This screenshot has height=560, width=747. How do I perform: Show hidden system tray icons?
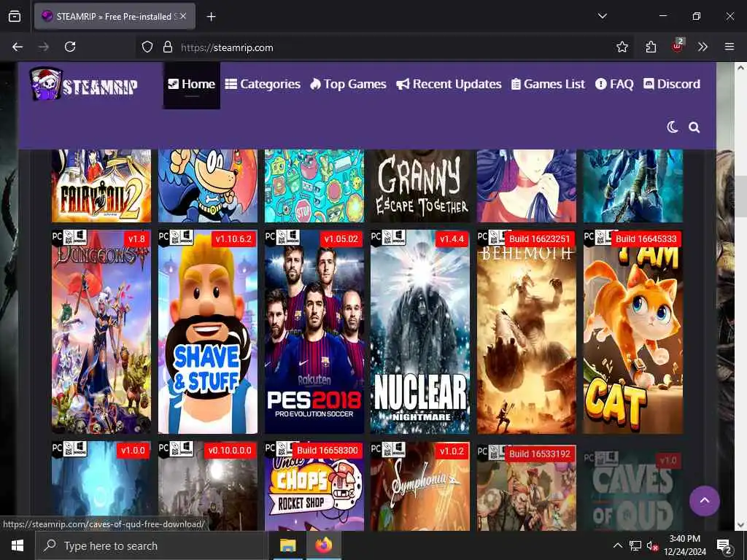617,545
